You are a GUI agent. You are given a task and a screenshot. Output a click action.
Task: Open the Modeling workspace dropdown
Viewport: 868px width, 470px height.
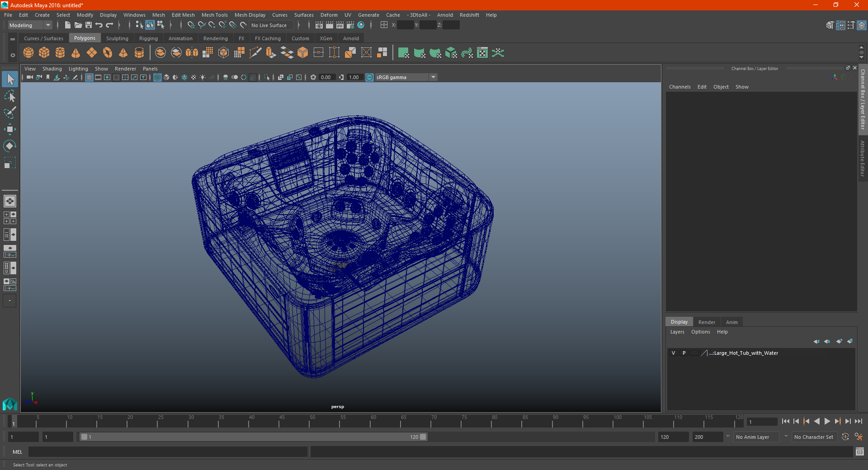point(30,25)
